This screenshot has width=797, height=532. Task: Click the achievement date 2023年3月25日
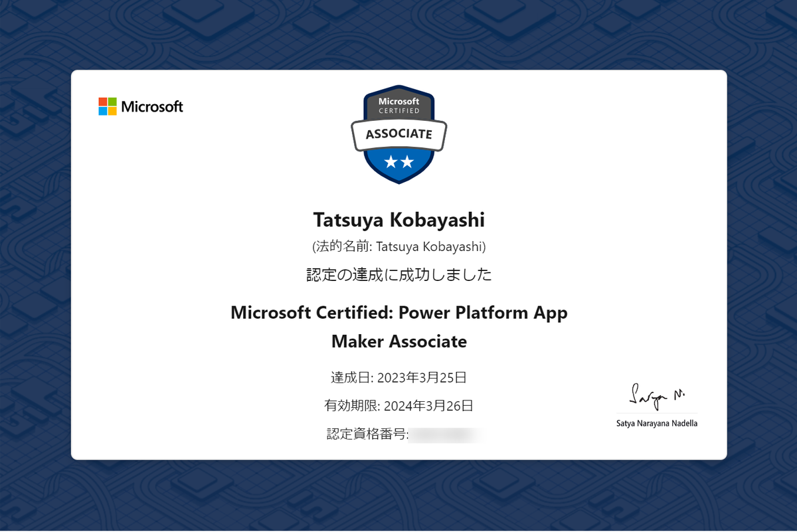422,378
